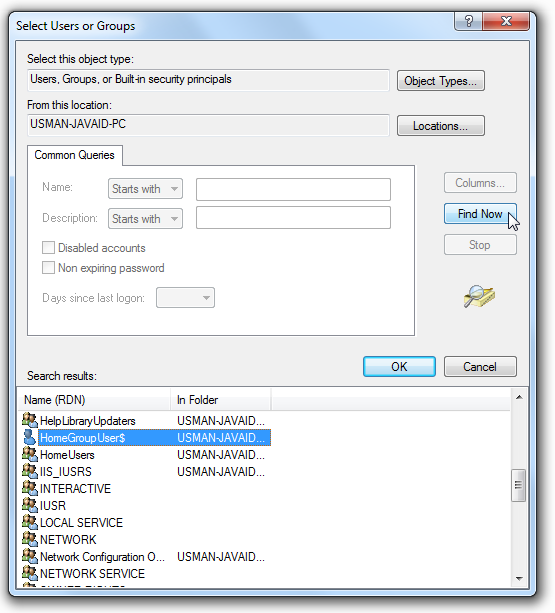Click the INTERACTIVE group icon

29,488
